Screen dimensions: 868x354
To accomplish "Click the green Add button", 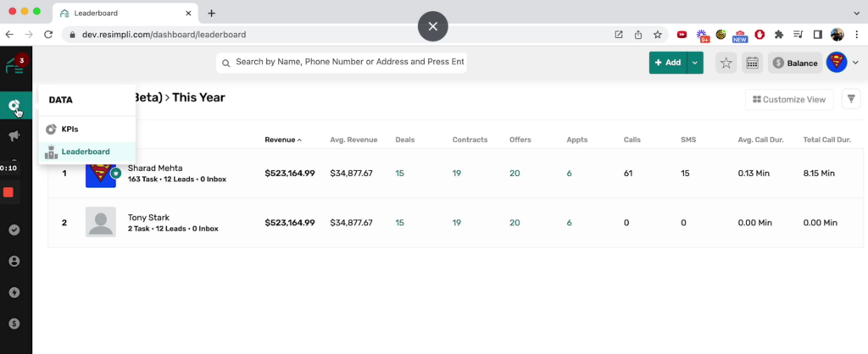I will [667, 63].
